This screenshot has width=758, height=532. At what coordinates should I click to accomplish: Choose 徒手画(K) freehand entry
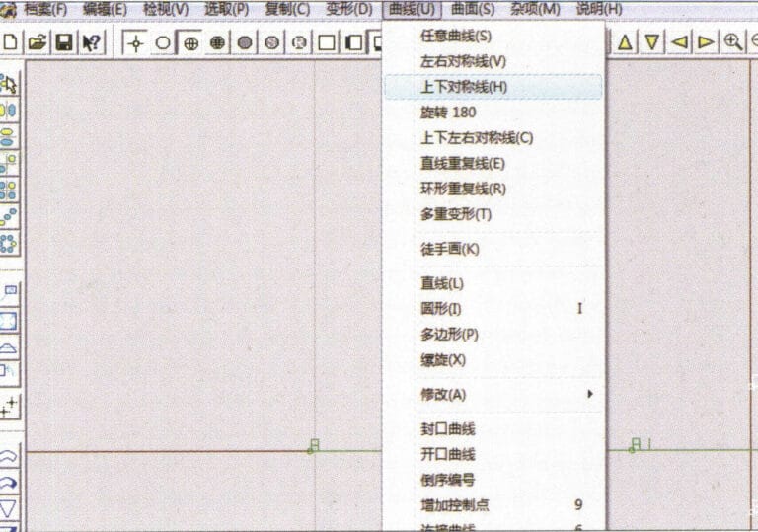pos(494,249)
